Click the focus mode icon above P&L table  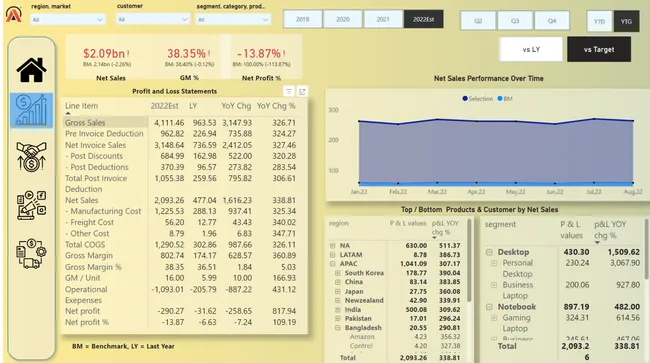coord(302,92)
